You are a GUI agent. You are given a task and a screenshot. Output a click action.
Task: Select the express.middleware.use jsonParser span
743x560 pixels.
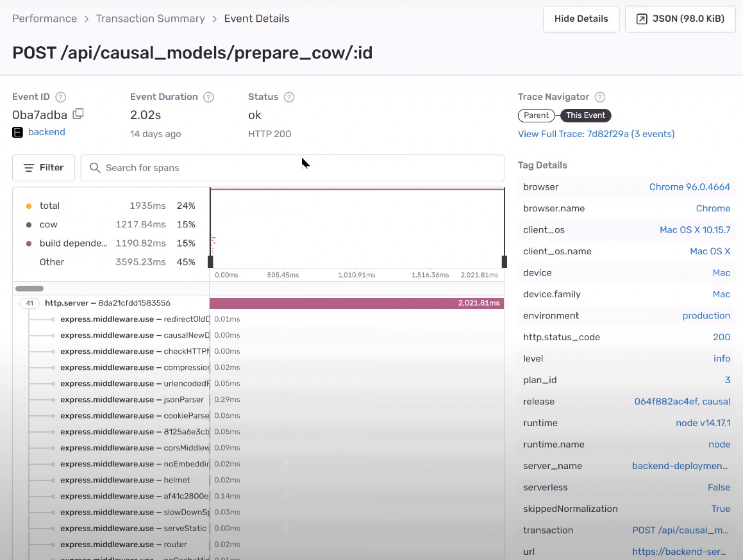135,400
